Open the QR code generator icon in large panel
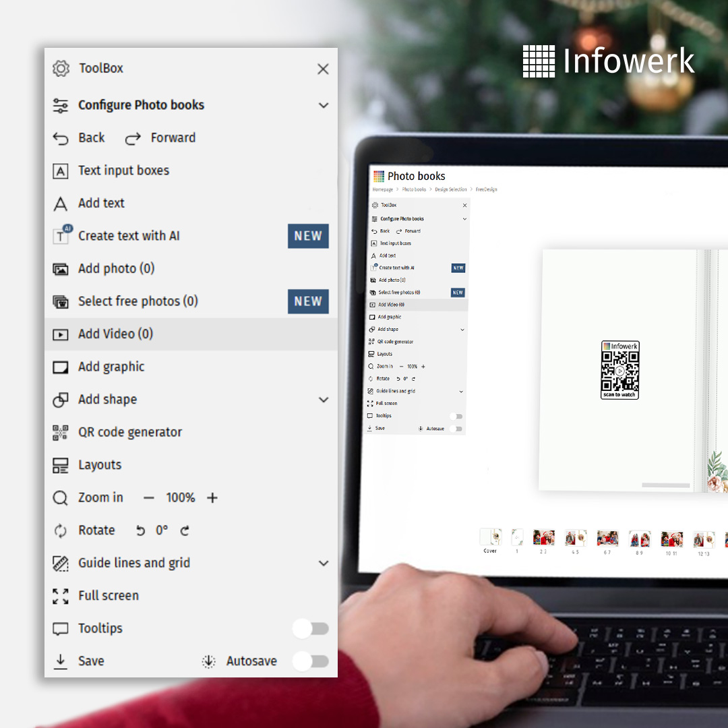Screen dimensions: 728x728 (x=61, y=432)
